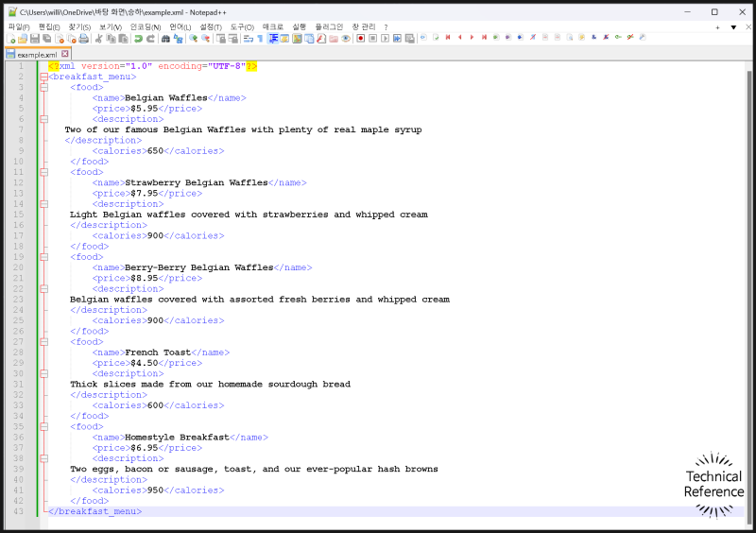Click line number 43 in the margin
This screenshot has width=756, height=533.
18,511
